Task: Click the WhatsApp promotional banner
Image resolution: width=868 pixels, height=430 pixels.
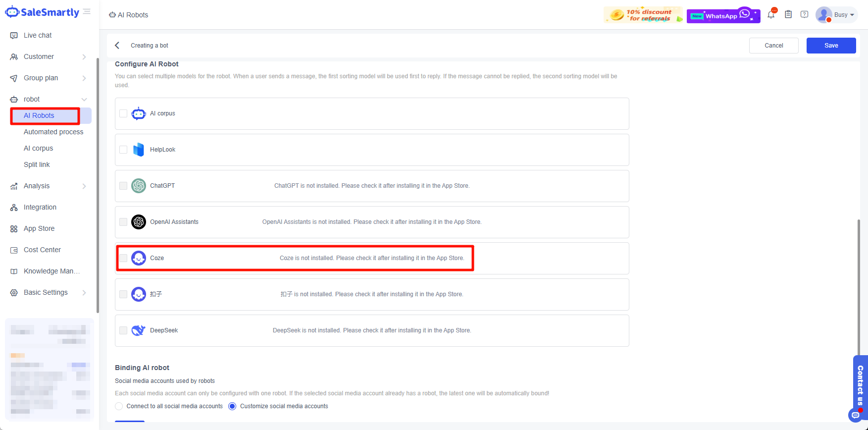Action: [x=723, y=15]
